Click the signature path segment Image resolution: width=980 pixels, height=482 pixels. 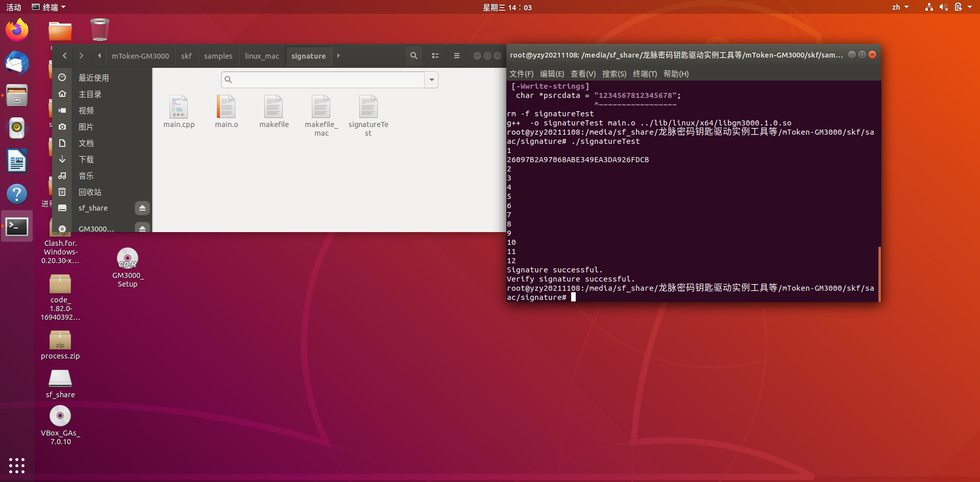click(x=308, y=56)
